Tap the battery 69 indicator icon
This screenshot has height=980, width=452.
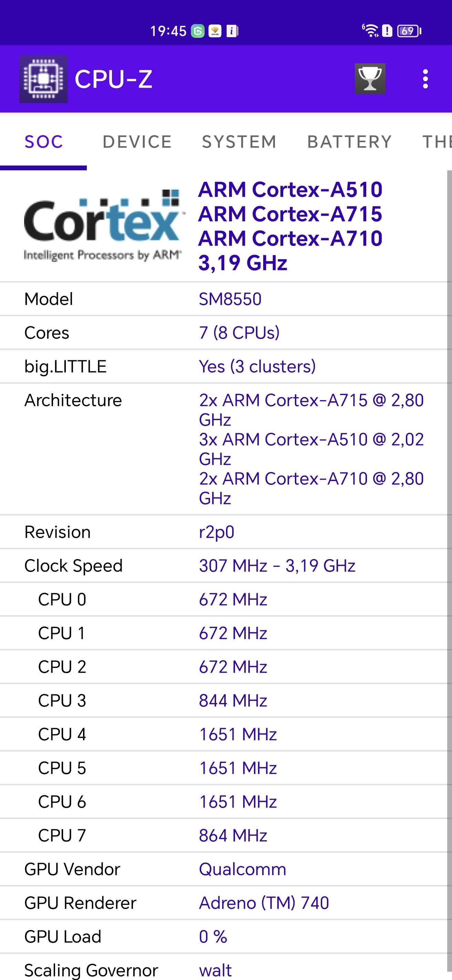[409, 31]
